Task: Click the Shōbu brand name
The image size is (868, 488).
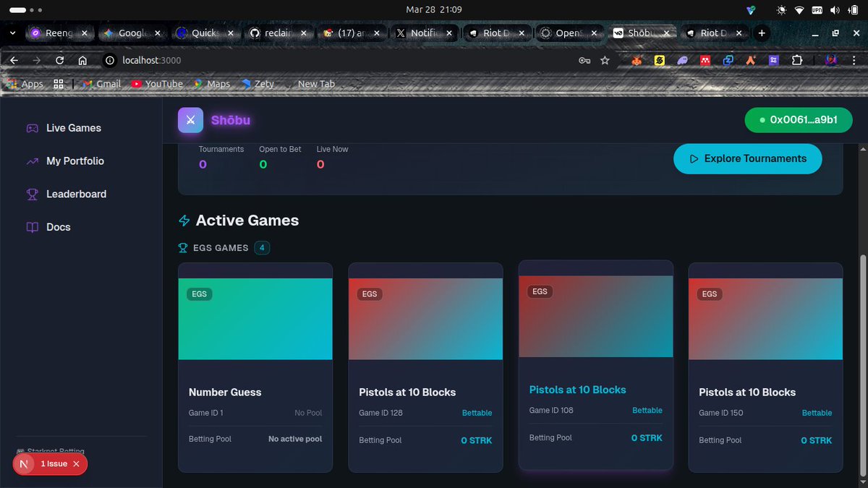Action: (231, 120)
